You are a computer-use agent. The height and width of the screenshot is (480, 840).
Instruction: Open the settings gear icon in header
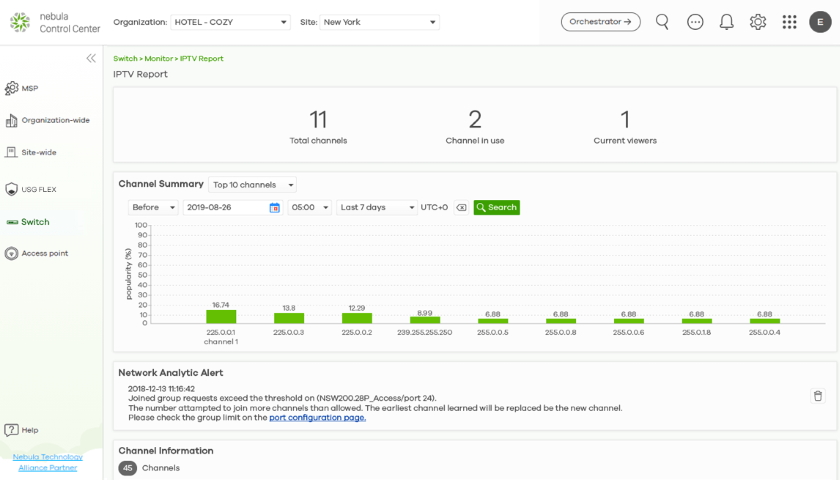pyautogui.click(x=758, y=22)
